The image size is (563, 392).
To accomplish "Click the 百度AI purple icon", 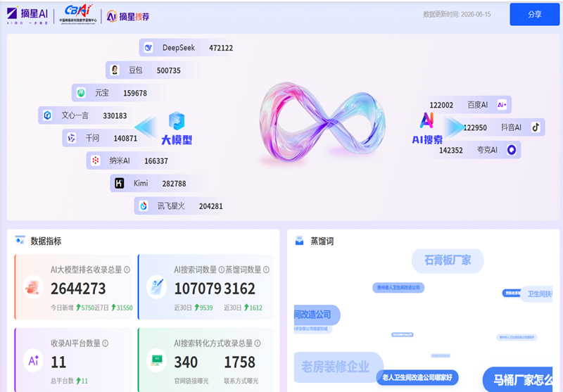I will coord(502,104).
